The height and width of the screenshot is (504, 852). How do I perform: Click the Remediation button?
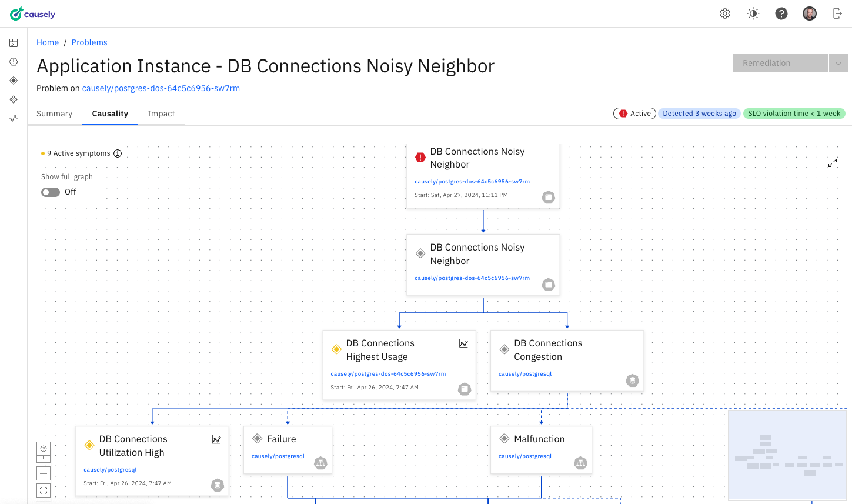click(x=780, y=63)
